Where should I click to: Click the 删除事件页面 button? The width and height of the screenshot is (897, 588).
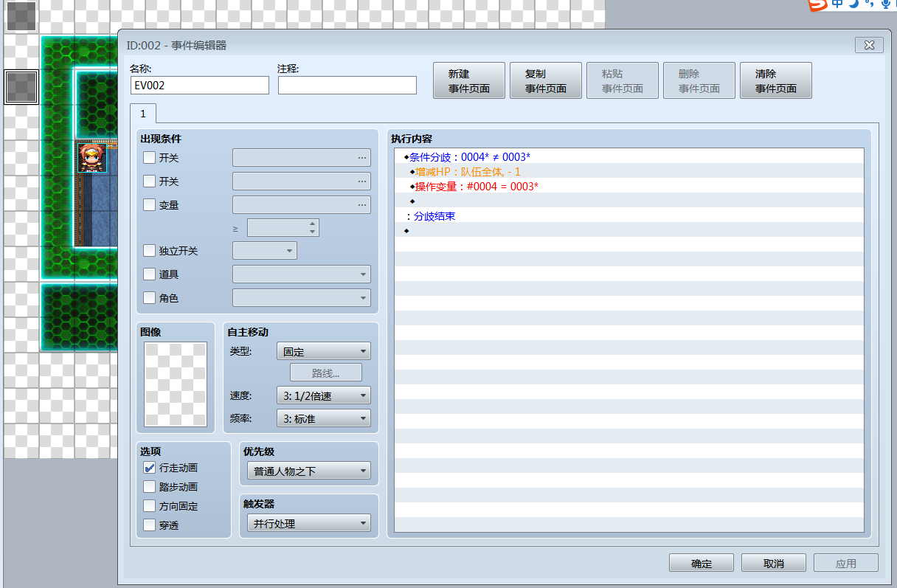point(699,80)
